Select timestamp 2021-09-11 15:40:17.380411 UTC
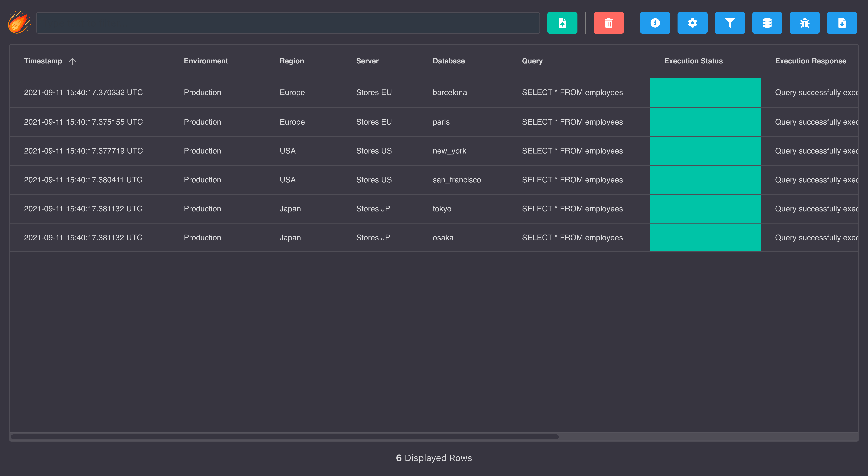868x476 pixels. 83,180
